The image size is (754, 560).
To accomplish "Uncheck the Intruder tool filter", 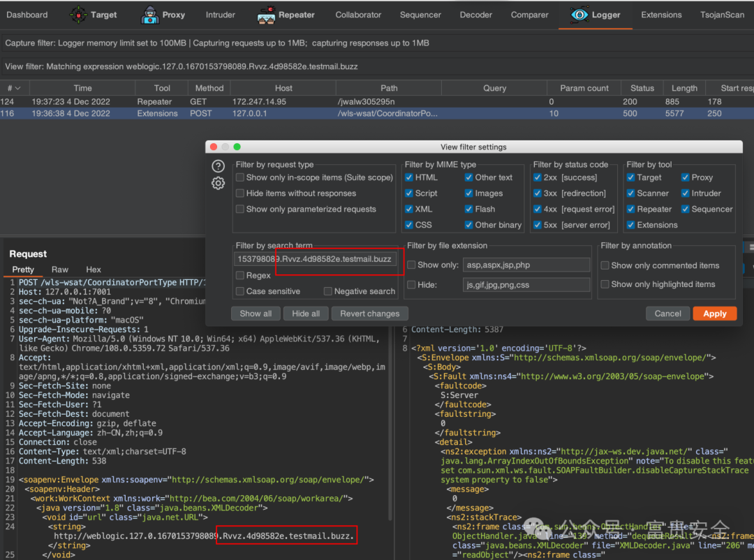I will click(686, 193).
